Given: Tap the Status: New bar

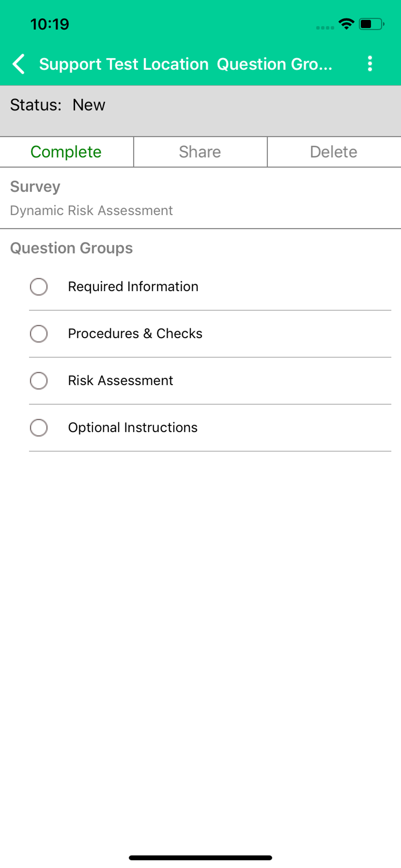Looking at the screenshot, I should click(x=200, y=111).
